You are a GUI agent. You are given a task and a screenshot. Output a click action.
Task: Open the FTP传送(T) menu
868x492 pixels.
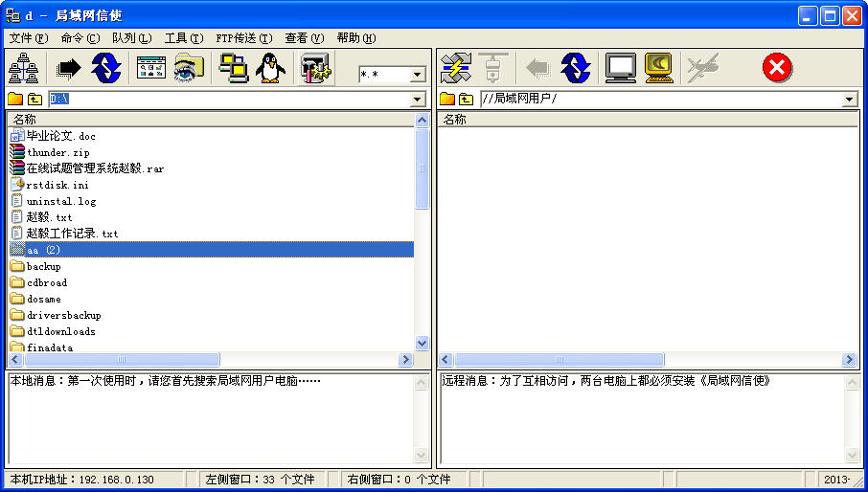click(x=243, y=38)
